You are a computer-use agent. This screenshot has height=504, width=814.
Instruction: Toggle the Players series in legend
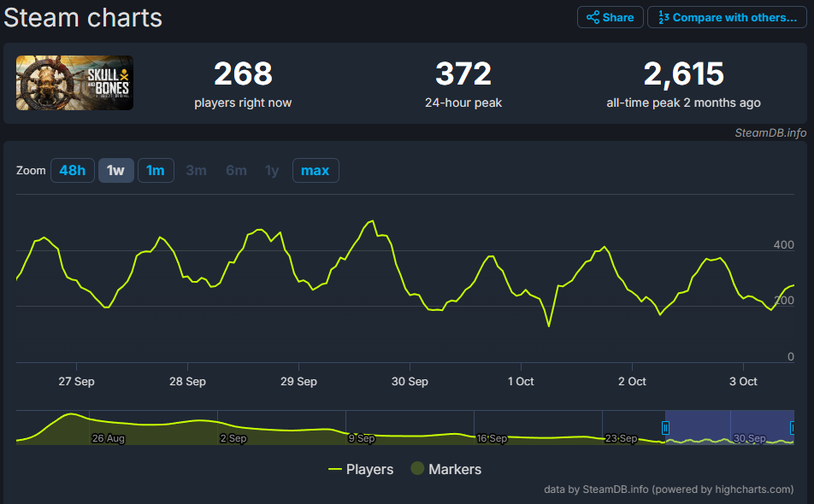[361, 469]
